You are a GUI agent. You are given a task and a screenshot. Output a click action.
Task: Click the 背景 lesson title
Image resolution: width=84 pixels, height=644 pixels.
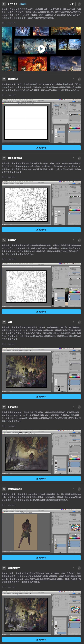(10, 322)
